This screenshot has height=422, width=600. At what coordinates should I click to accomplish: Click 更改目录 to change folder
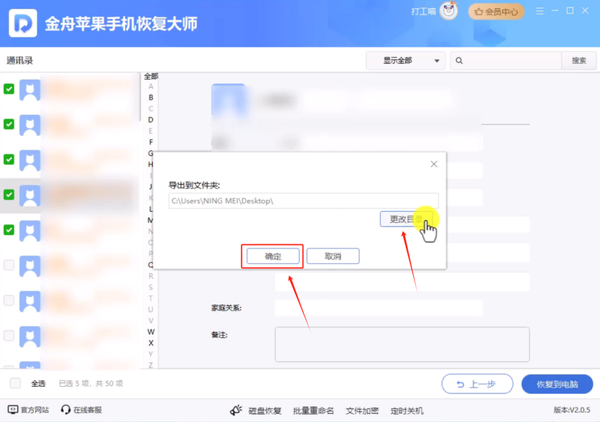pyautogui.click(x=406, y=219)
